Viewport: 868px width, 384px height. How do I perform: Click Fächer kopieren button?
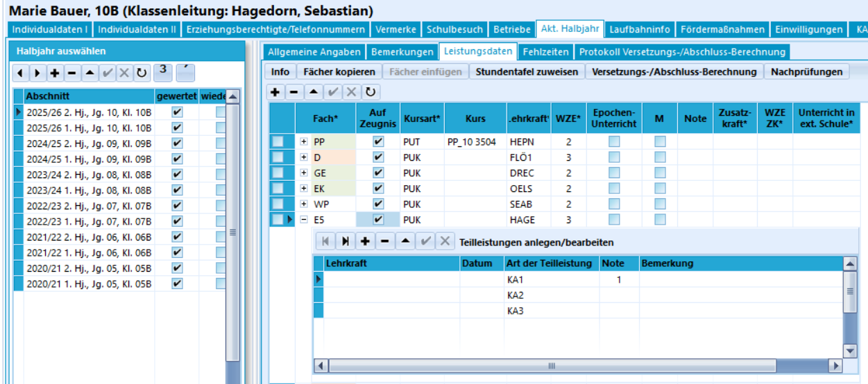coord(339,71)
